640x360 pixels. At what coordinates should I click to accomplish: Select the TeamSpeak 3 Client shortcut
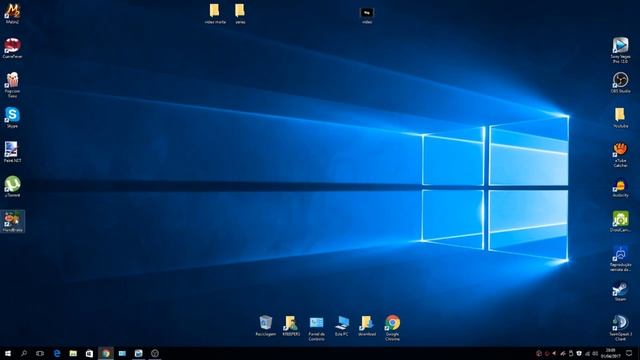click(x=620, y=328)
